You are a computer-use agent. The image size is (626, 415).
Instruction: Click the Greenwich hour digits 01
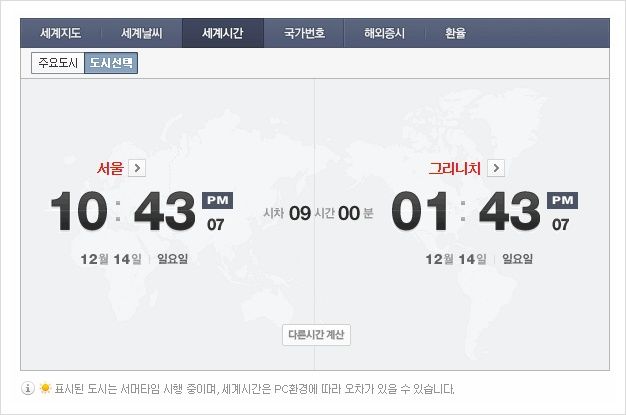pyautogui.click(x=420, y=211)
